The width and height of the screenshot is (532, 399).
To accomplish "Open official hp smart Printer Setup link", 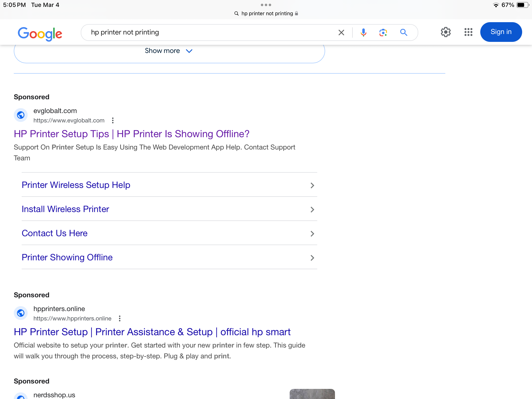I will (152, 332).
